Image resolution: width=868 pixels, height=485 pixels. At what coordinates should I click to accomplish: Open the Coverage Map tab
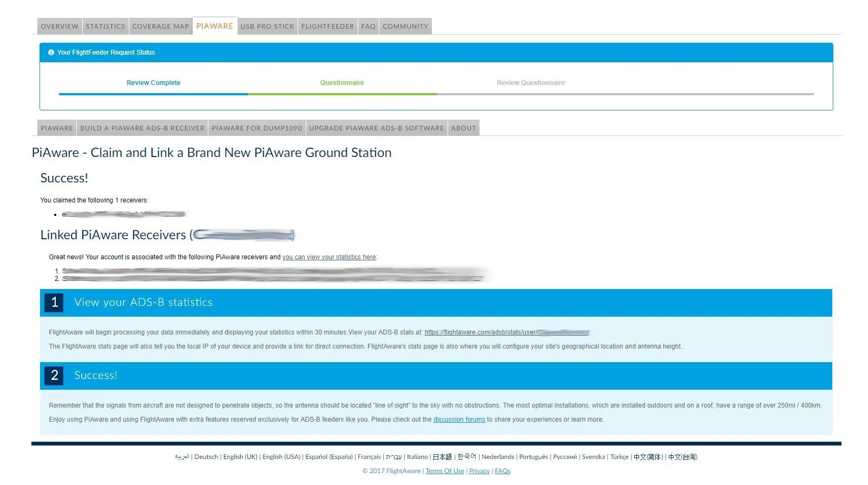161,27
